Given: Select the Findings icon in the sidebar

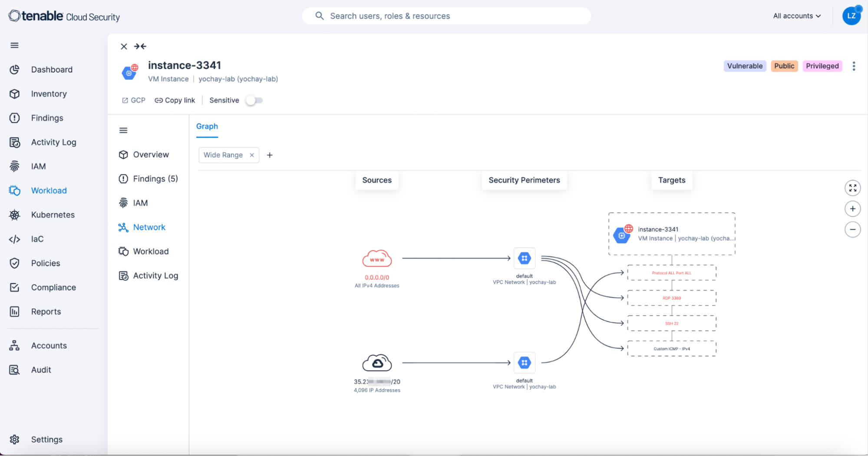Looking at the screenshot, I should (x=14, y=118).
